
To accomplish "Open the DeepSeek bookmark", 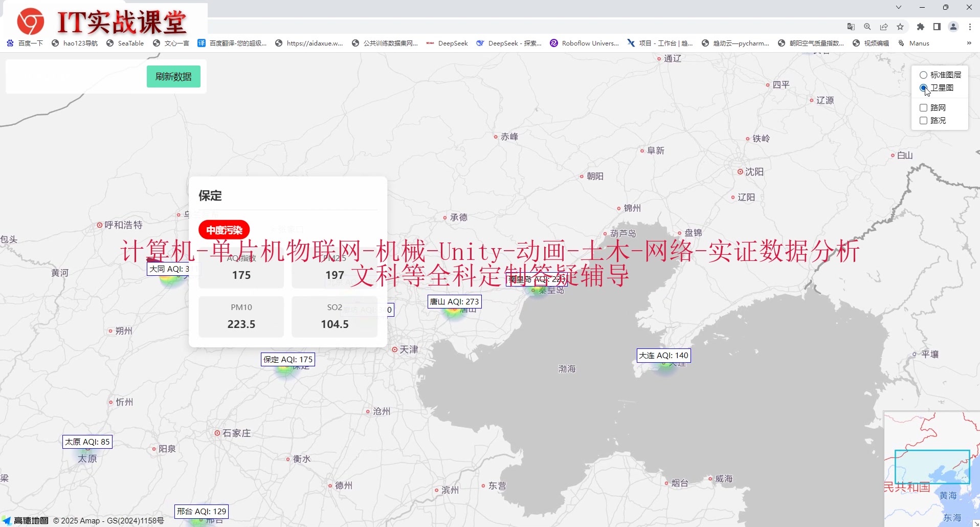I will click(x=447, y=43).
